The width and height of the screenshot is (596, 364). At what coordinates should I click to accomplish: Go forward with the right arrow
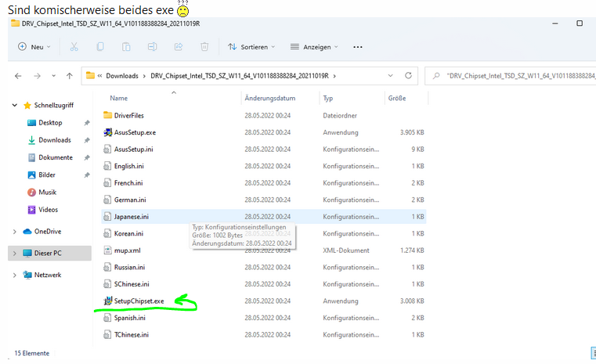tap(37, 76)
